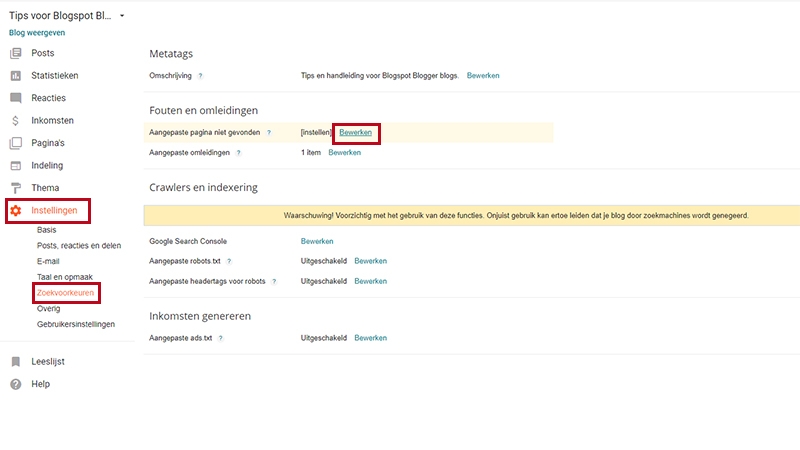Open Pagina's in the sidebar
The image size is (800, 450).
48,143
